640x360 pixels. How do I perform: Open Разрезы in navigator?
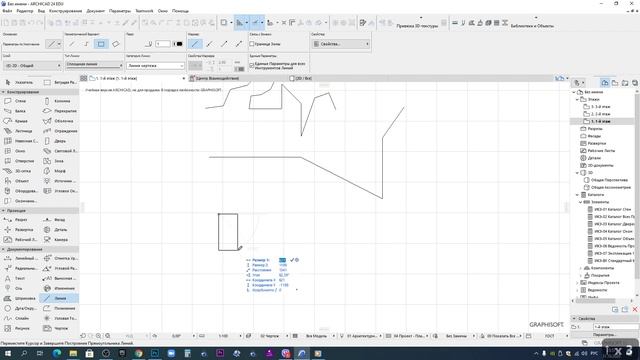[x=595, y=129]
